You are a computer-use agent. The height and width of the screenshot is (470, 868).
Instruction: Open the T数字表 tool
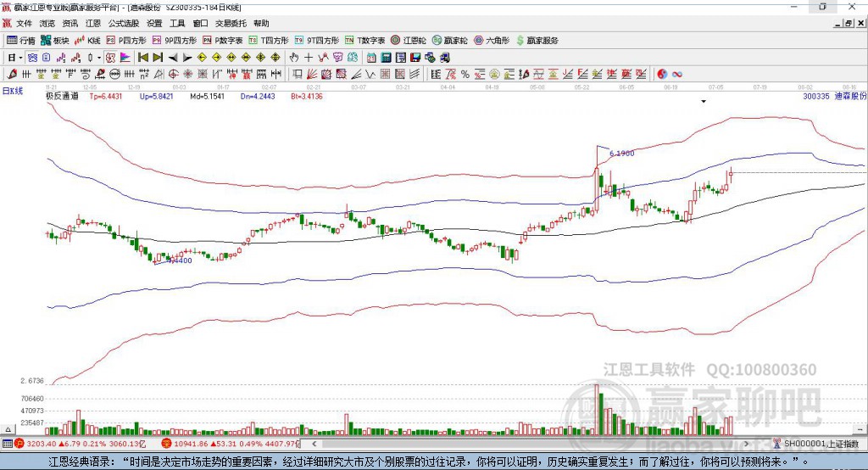tap(364, 41)
